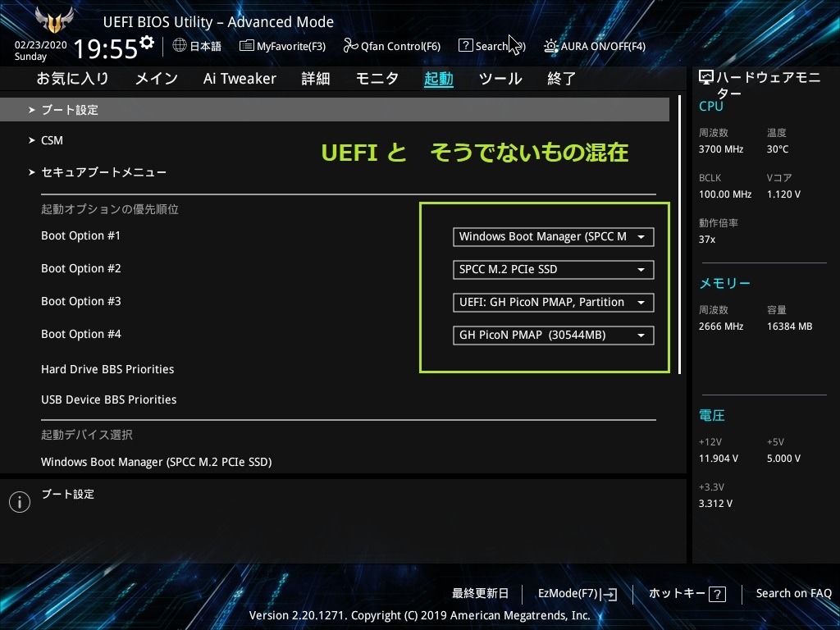Switch to the メイン tab

157,79
